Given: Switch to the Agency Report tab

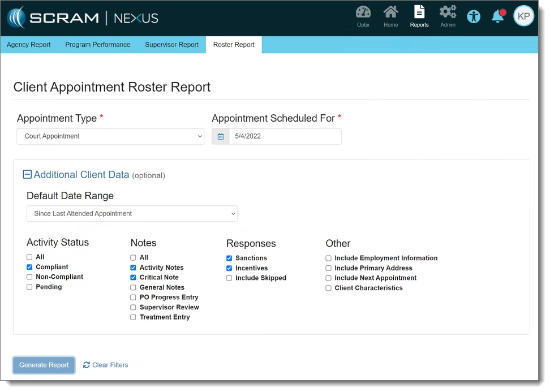Looking at the screenshot, I should tap(29, 45).
